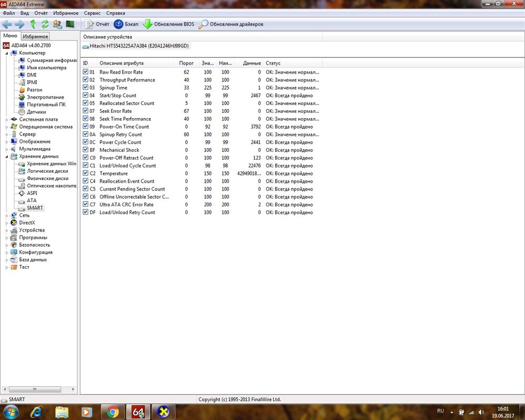Select Портативный ПК tree item
This screenshot has width=525, height=420.
click(46, 104)
